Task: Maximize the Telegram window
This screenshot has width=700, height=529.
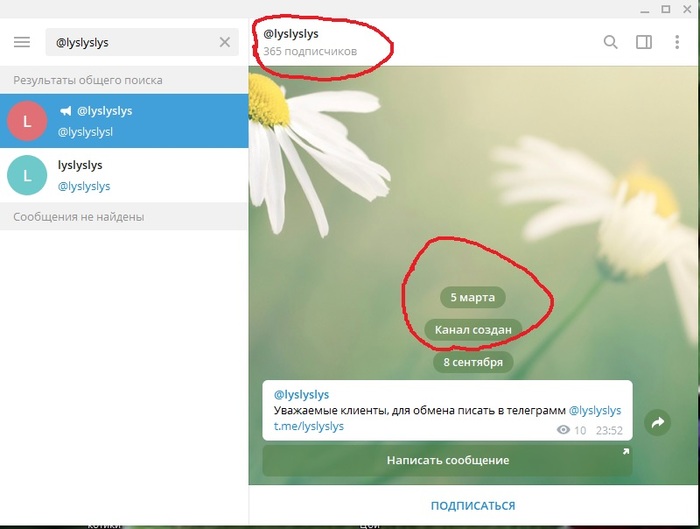Action: pyautogui.click(x=666, y=9)
